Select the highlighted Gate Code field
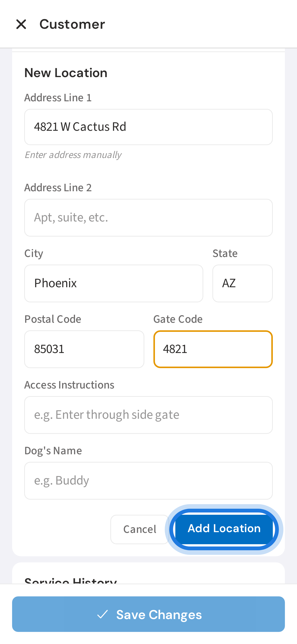 [213, 349]
